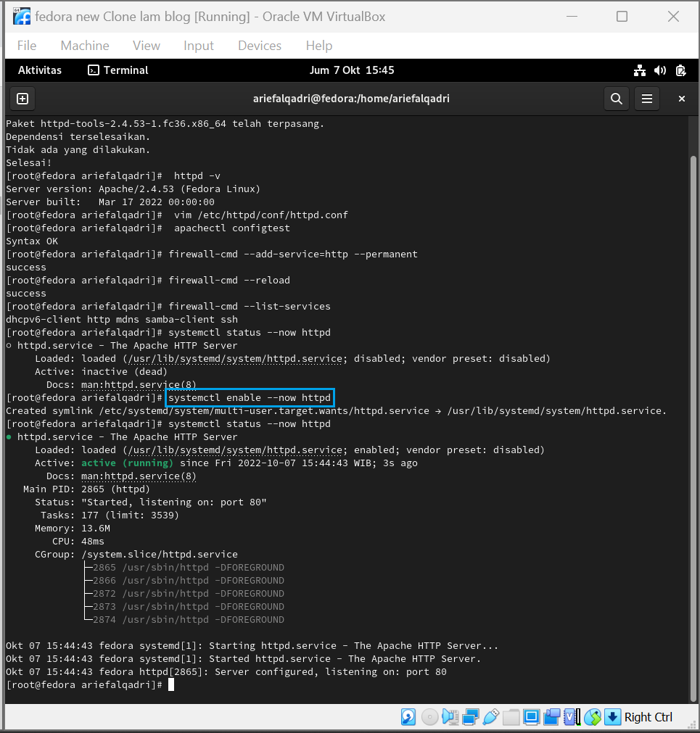
Task: Click the GNOME network status icon
Action: 640,70
